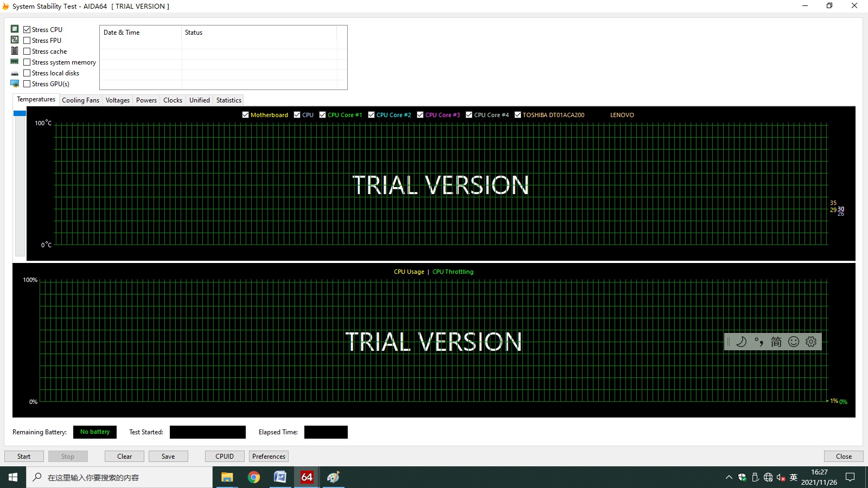The image size is (868, 488).
Task: Click the FPU icon beside Stress FPU
Action: point(15,40)
